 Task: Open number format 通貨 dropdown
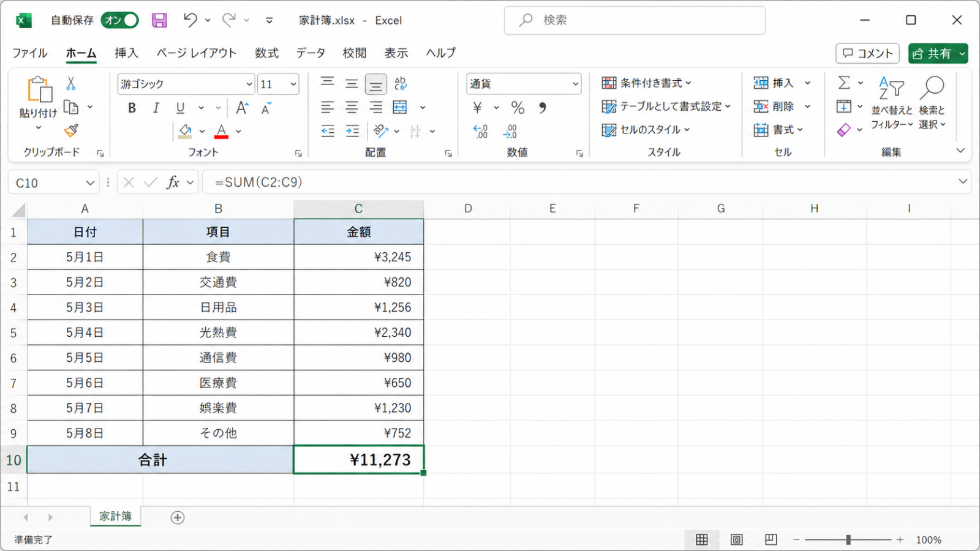click(576, 84)
